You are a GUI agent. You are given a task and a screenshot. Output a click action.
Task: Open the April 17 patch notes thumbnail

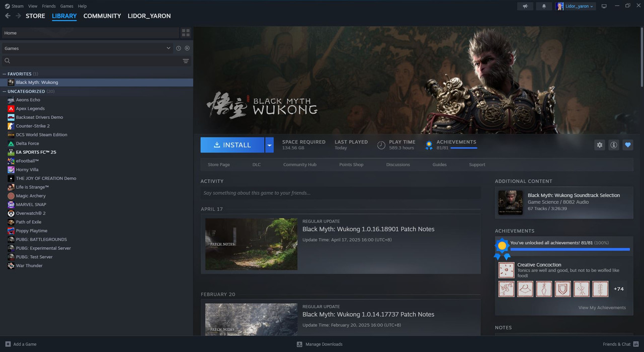[x=251, y=244]
